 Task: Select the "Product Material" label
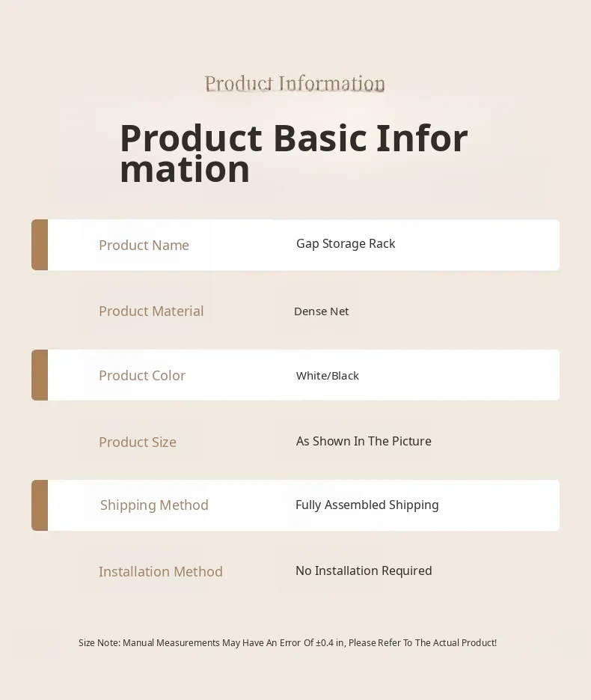[x=151, y=311]
